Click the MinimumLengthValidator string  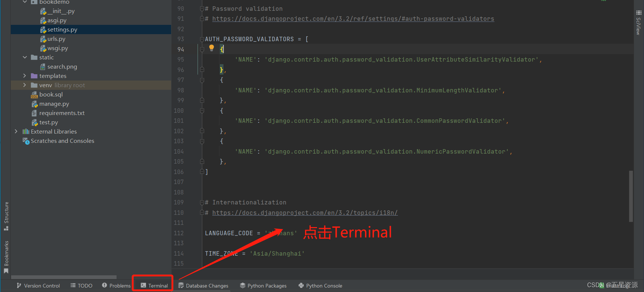coord(383,90)
